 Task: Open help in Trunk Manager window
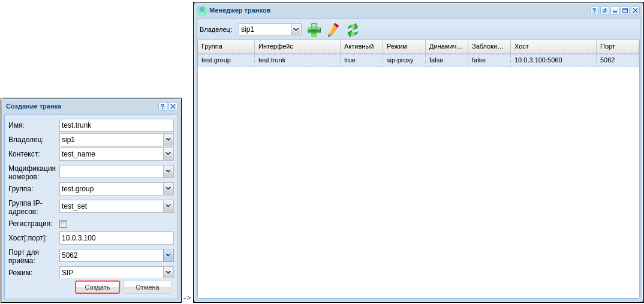594,11
